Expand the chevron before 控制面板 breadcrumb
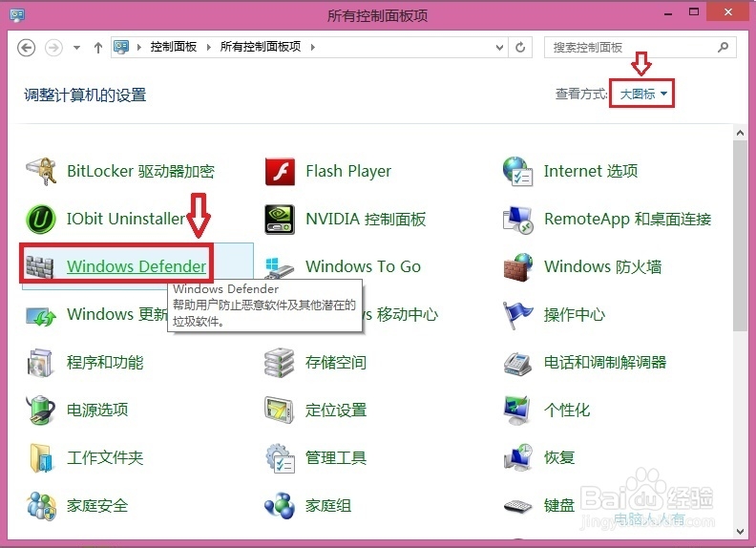Viewport: 756px width, 548px height. point(138,47)
